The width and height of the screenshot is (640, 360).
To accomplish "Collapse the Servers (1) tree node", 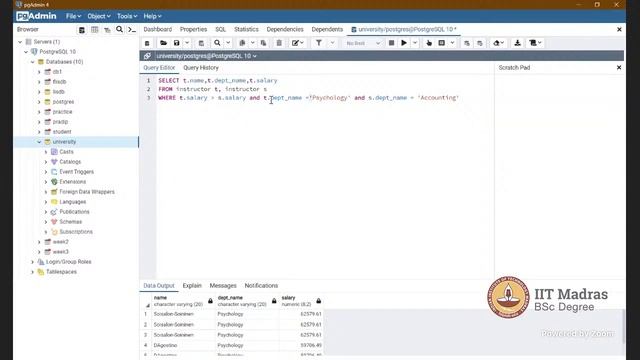I will point(20,42).
